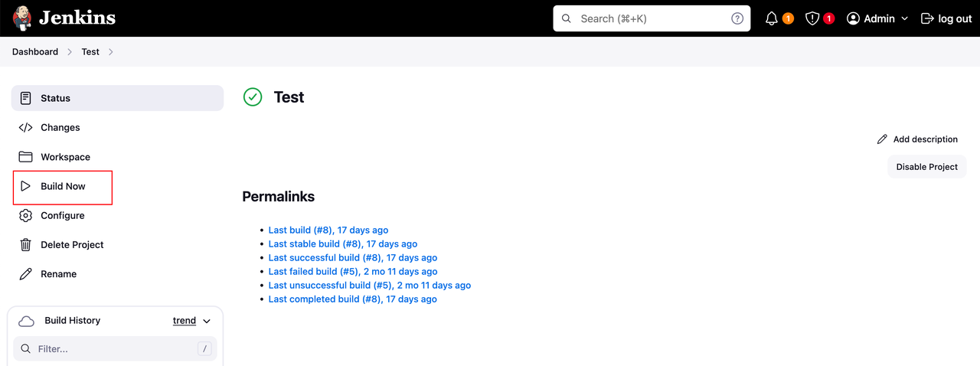Open the Test breadcrumb chevron menu

click(x=111, y=52)
